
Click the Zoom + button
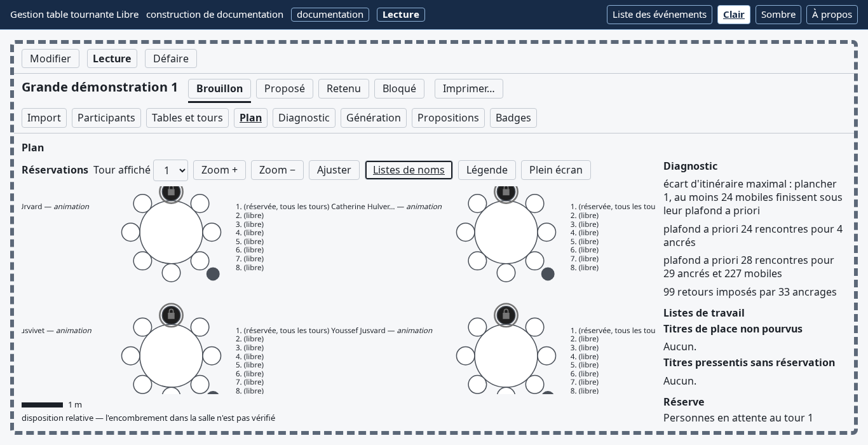[219, 170]
